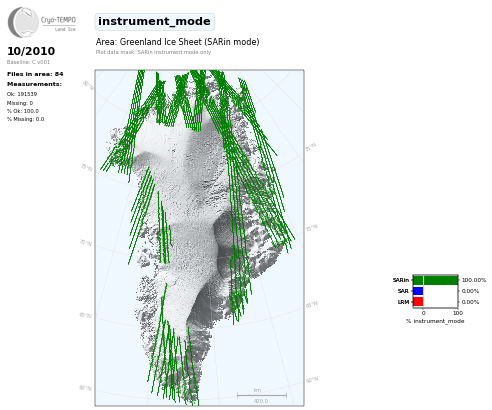The width and height of the screenshot is (492, 410).
Task: Click the Files in area: 84 text
Action: tap(35, 74)
